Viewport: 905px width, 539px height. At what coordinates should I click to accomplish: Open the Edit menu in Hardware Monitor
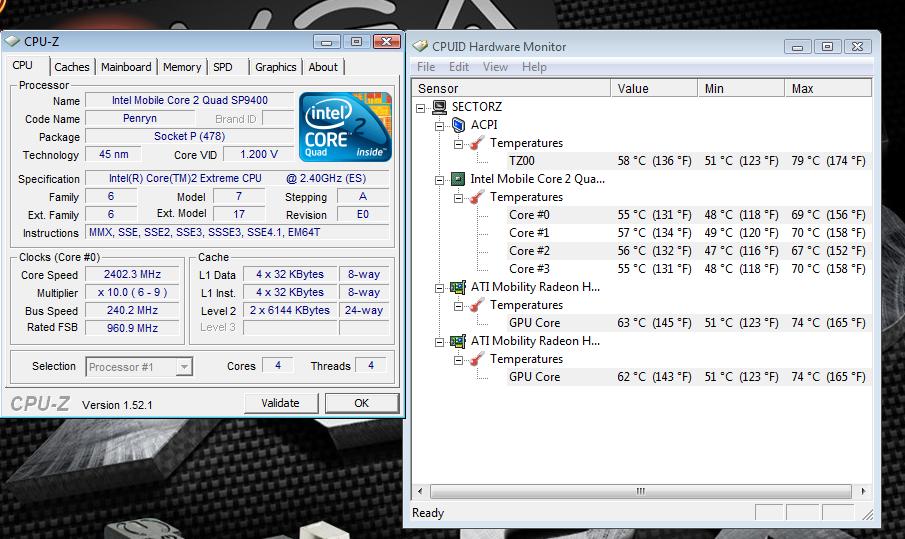pyautogui.click(x=459, y=67)
